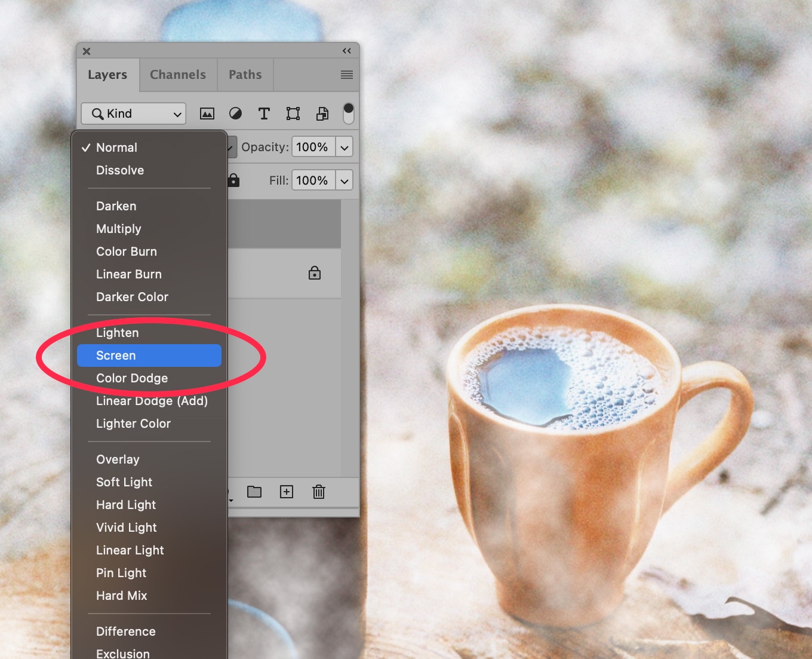The height and width of the screenshot is (659, 812).
Task: Click the create new group folder icon
Action: pyautogui.click(x=254, y=492)
